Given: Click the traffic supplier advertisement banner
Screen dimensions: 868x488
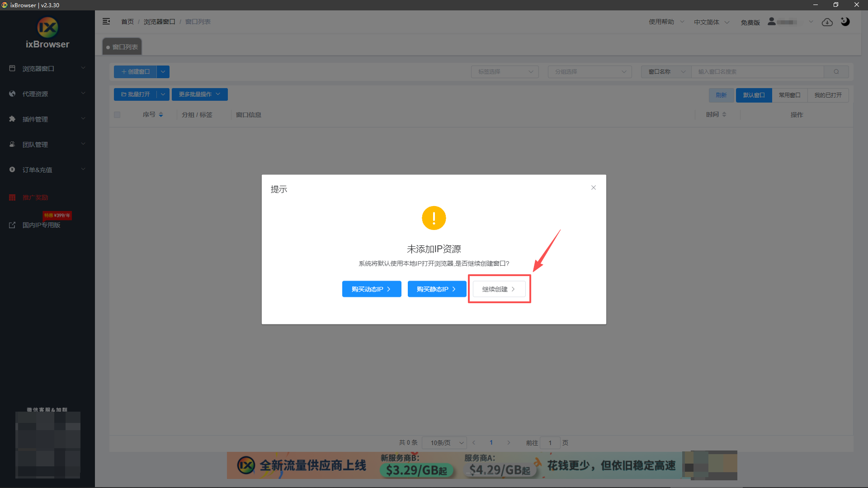Looking at the screenshot, I should pyautogui.click(x=481, y=465).
